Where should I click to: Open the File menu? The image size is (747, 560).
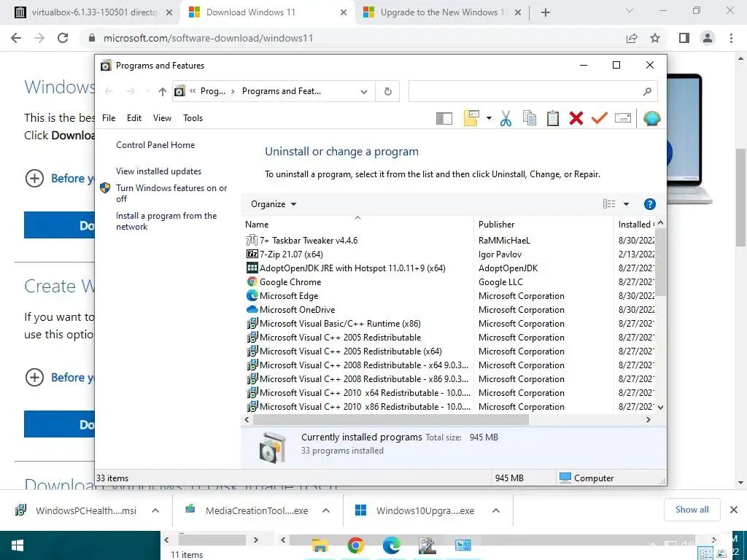pyautogui.click(x=109, y=118)
